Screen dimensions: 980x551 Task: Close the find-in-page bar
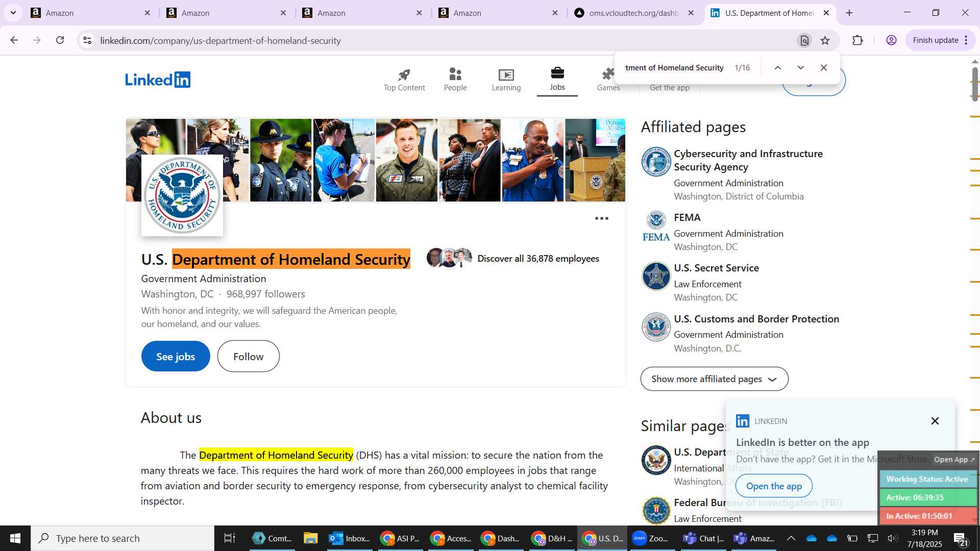point(824,68)
